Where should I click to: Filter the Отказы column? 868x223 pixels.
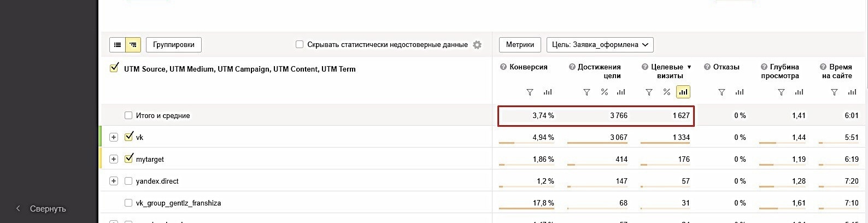click(x=722, y=92)
